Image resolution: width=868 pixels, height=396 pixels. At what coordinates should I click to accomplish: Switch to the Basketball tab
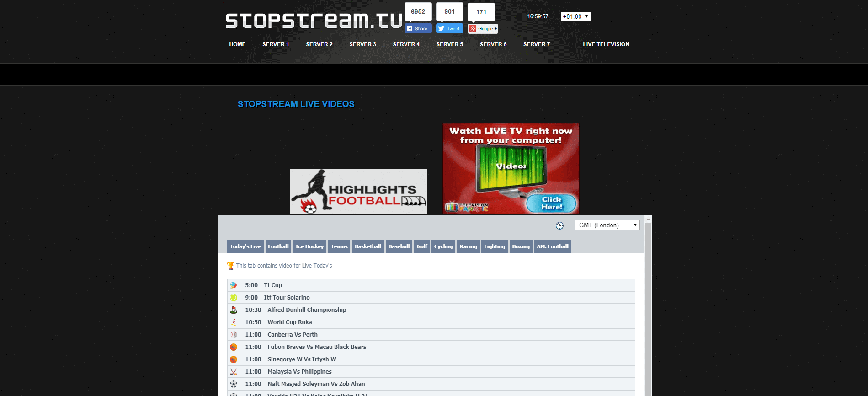click(368, 246)
